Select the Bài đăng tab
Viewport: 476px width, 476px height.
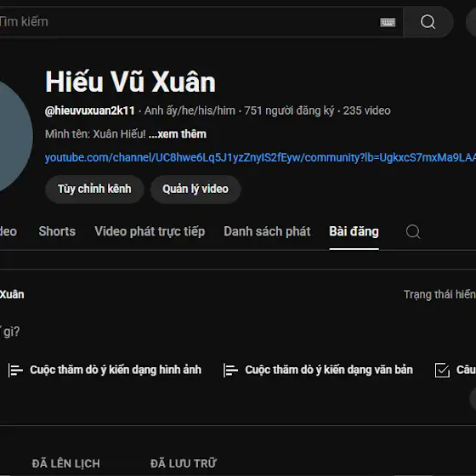coord(354,231)
